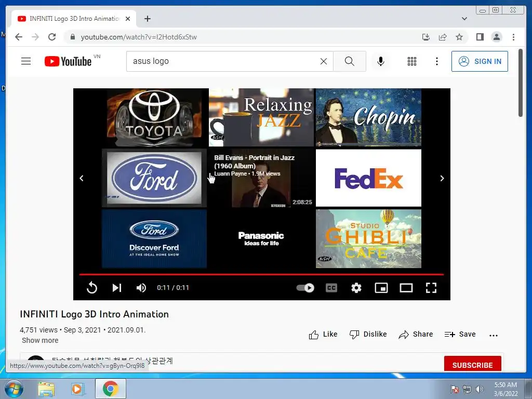Clear the search box with the X

click(x=324, y=61)
